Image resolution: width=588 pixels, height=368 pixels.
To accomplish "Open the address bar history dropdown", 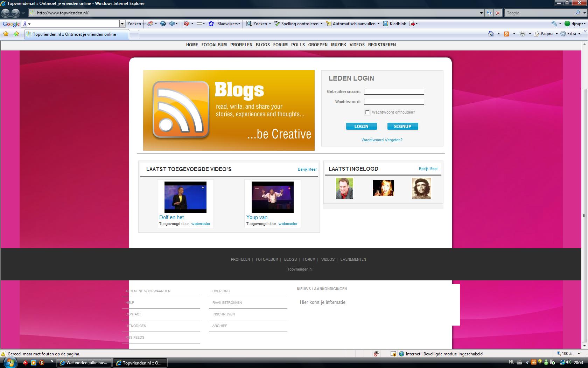I will [x=481, y=13].
